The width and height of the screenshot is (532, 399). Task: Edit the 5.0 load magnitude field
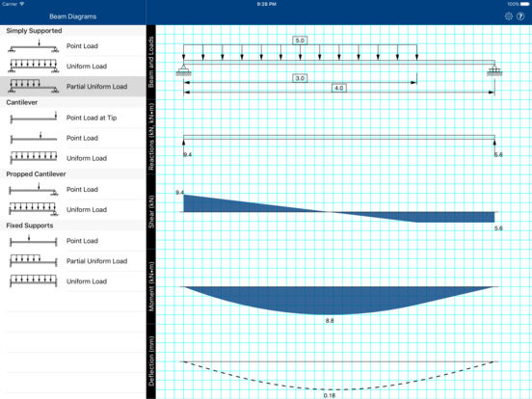(x=300, y=40)
